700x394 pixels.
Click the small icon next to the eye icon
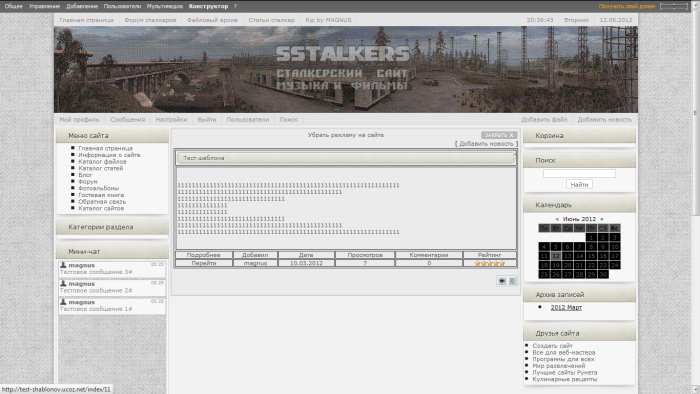click(512, 281)
